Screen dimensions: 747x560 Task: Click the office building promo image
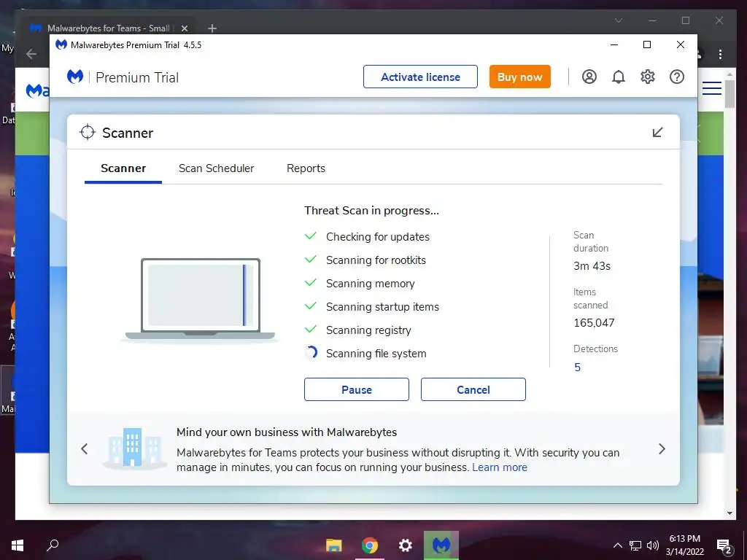coord(134,448)
